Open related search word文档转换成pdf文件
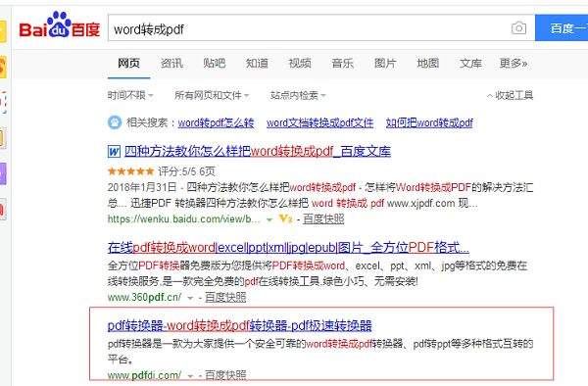The height and width of the screenshot is (386, 588). click(x=319, y=122)
